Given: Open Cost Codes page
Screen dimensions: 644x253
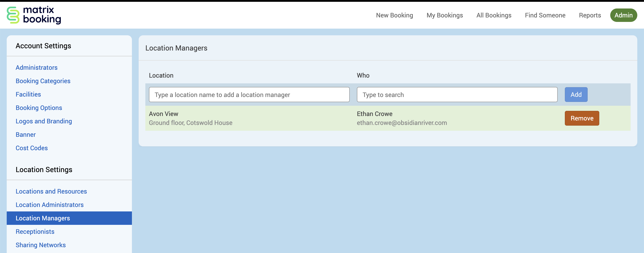Looking at the screenshot, I should click(32, 148).
